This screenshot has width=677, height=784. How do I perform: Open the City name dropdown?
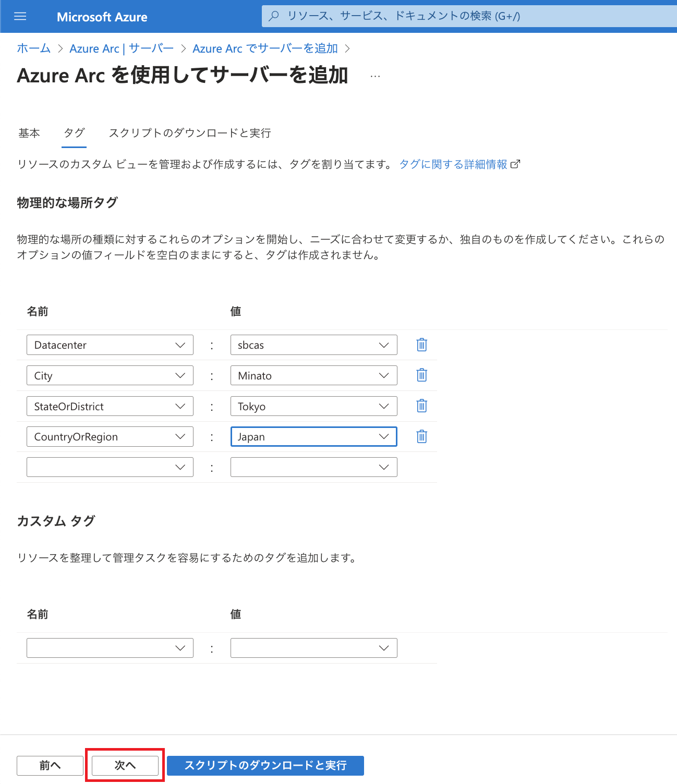[x=110, y=376]
